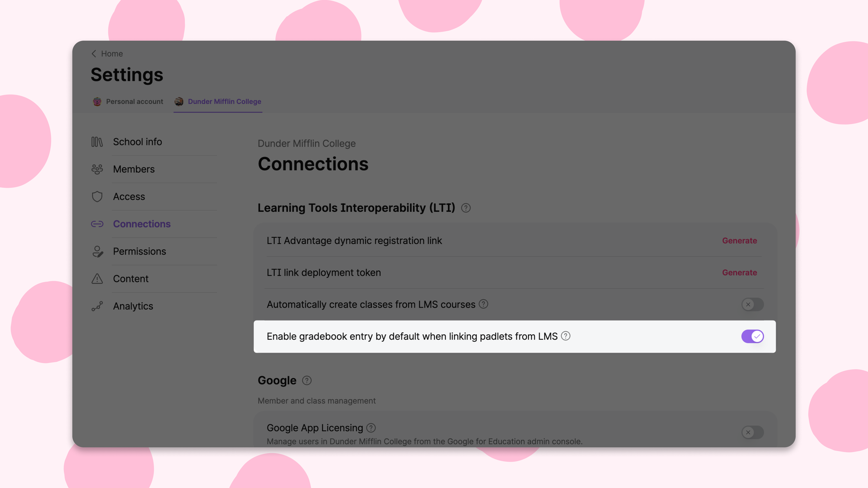Open gradebook entry setting help tooltip

[566, 336]
